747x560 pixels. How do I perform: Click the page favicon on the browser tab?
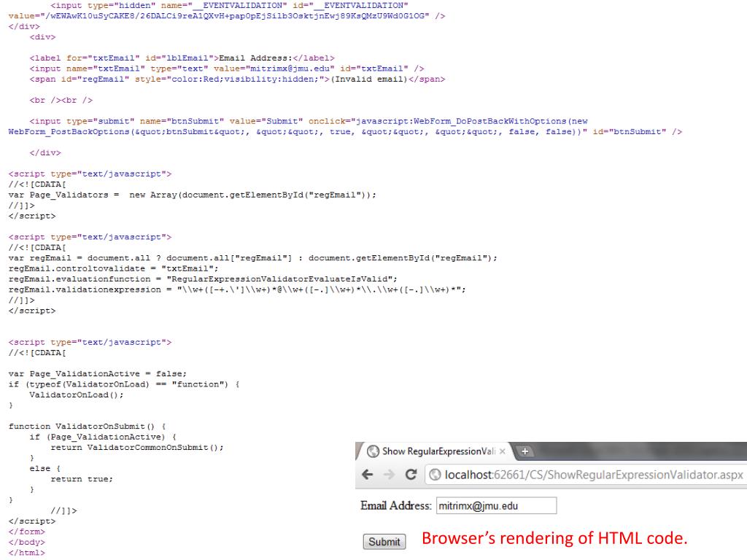(373, 451)
